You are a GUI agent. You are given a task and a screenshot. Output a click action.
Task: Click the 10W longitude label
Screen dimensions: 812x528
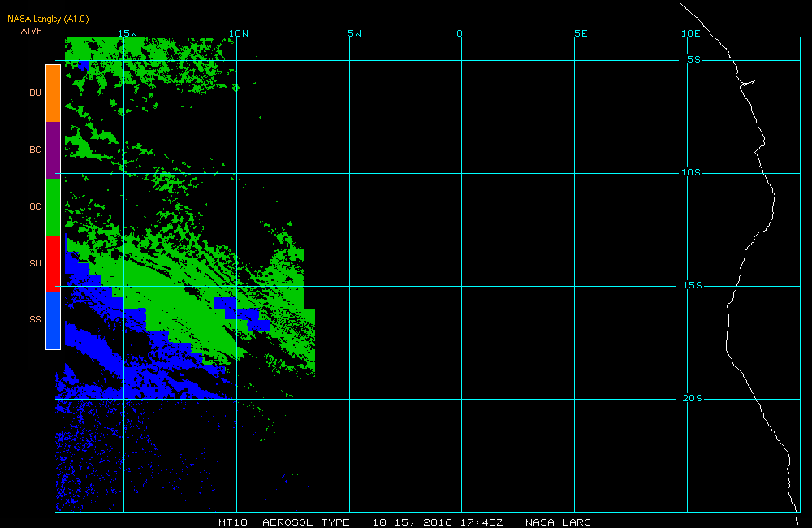(x=239, y=33)
